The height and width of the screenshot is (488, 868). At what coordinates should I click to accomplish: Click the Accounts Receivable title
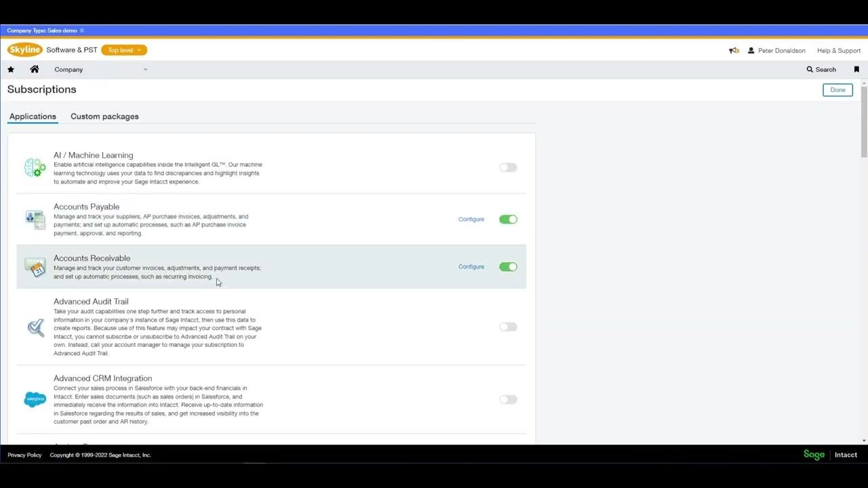pyautogui.click(x=92, y=258)
